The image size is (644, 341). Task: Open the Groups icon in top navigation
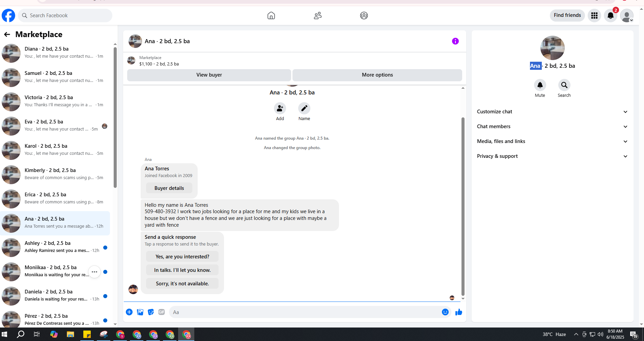tap(364, 16)
